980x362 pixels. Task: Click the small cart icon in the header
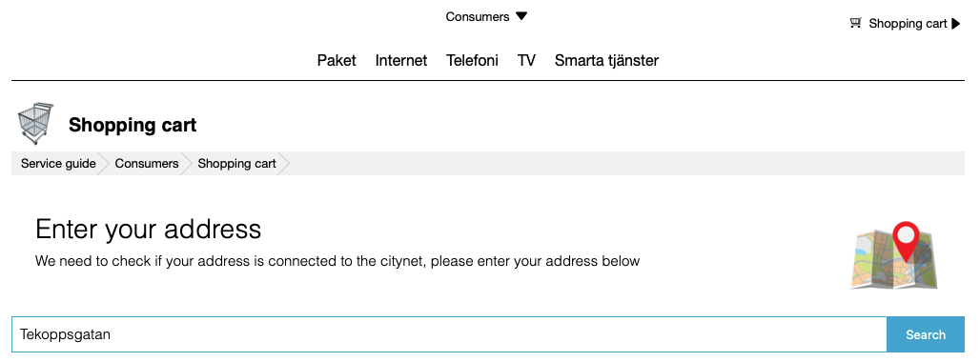point(856,23)
